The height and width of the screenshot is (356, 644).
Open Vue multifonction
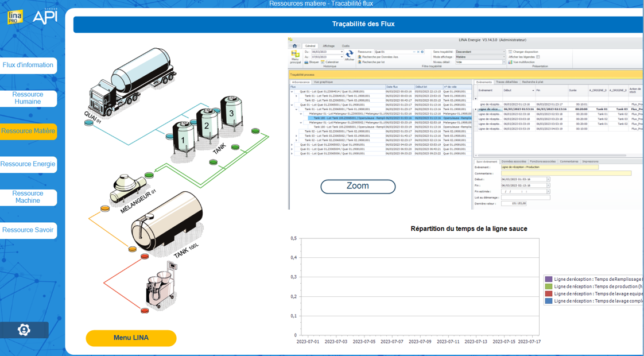coord(521,62)
